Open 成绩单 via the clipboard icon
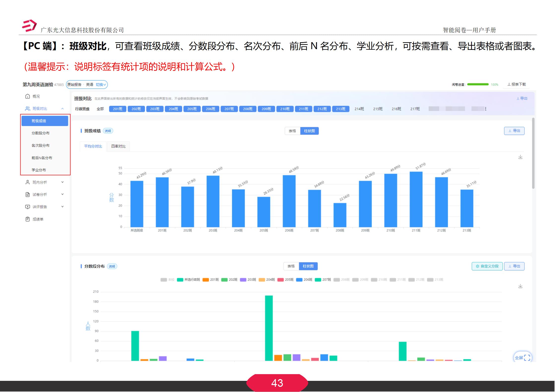This screenshot has height=392, width=555. 27,219
